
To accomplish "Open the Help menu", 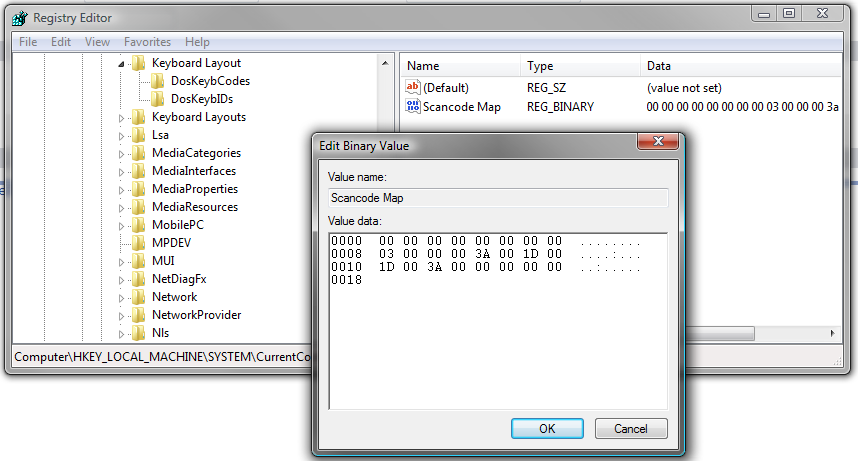I will click(197, 42).
